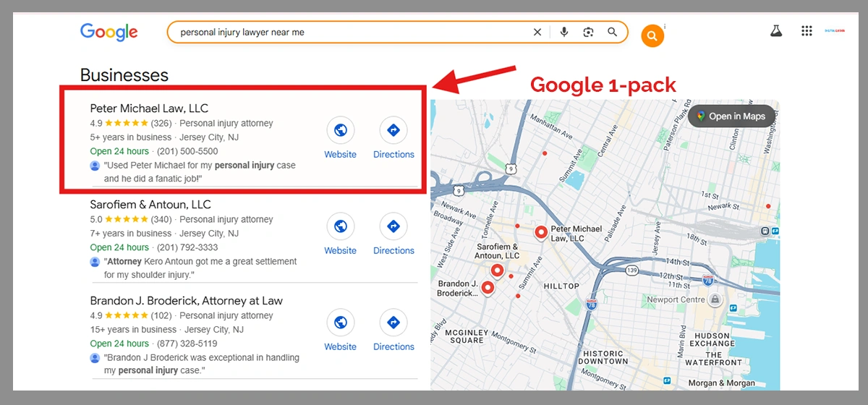
Task: Click reviewer avatar under Brandon J. Broderick
Action: (95, 358)
